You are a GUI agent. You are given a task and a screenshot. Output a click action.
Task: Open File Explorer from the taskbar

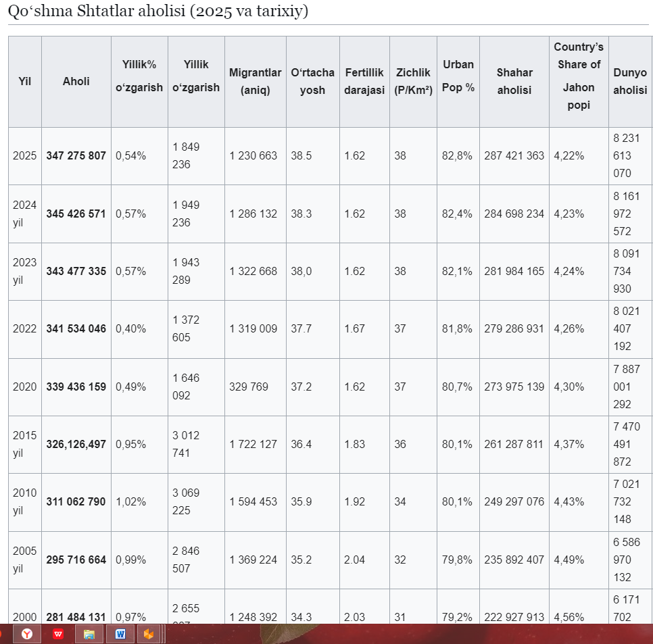pos(89,634)
